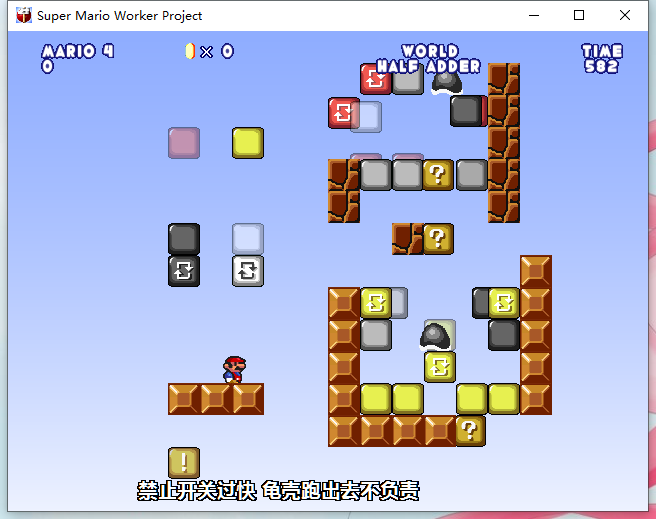656x519 pixels.
Task: Click the buzzy beetle shell at top
Action: click(447, 82)
